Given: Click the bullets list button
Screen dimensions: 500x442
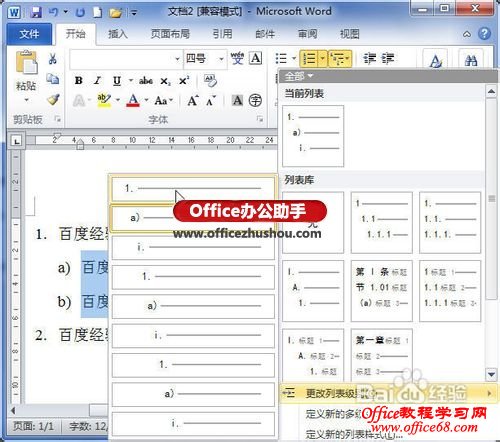Looking at the screenshot, I should click(281, 59).
